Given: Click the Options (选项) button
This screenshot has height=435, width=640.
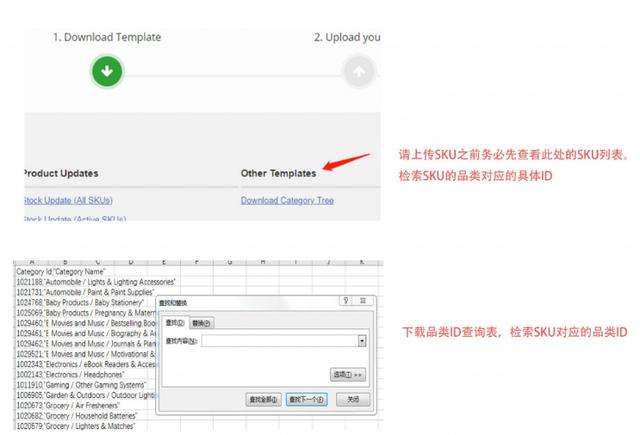Looking at the screenshot, I should click(348, 375).
